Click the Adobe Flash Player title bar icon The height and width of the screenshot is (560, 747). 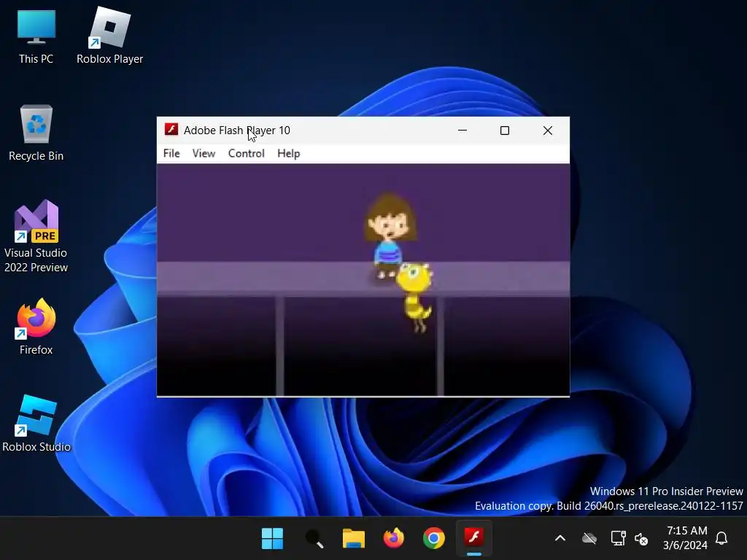[171, 130]
